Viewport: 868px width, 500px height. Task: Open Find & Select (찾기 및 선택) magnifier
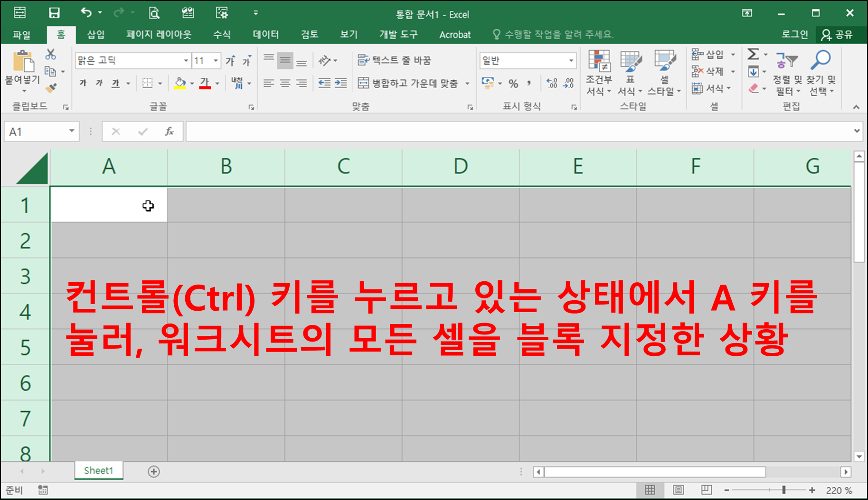pyautogui.click(x=821, y=73)
